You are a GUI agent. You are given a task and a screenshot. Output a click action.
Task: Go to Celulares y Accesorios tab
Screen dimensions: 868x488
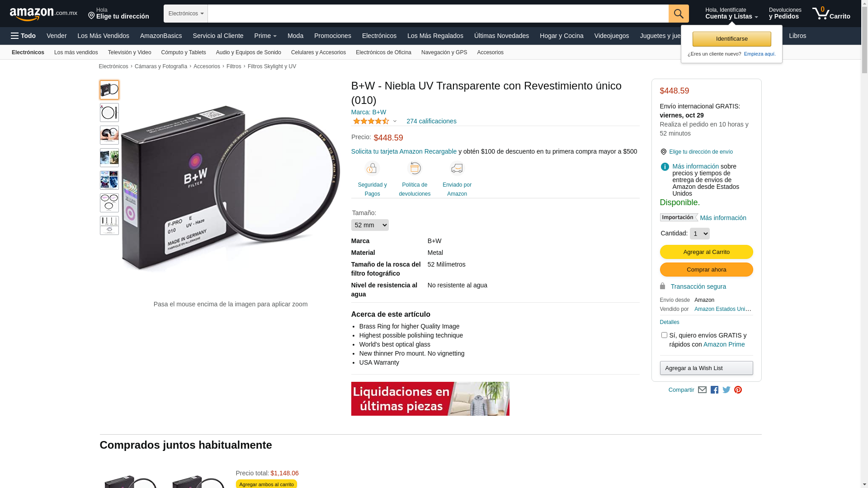pos(318,52)
